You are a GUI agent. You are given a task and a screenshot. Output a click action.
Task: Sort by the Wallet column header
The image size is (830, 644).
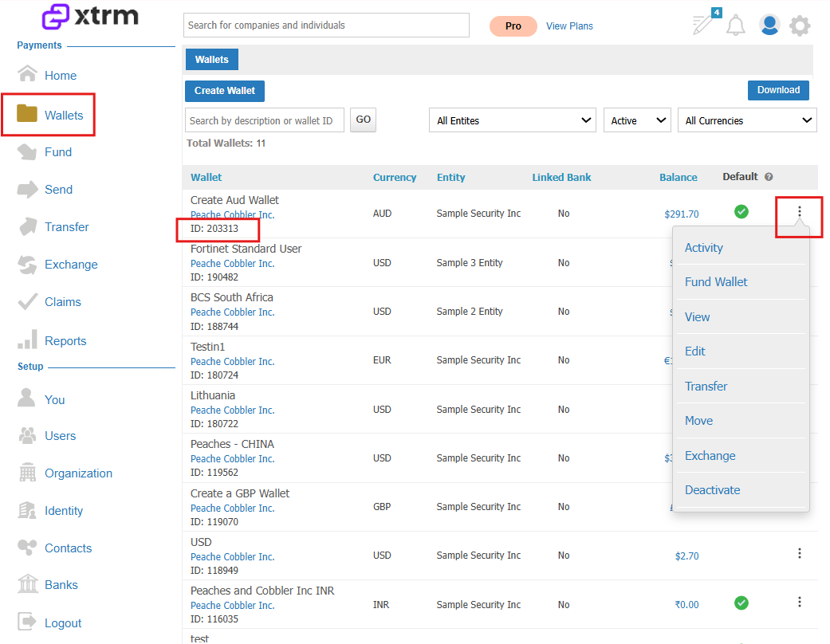click(206, 177)
